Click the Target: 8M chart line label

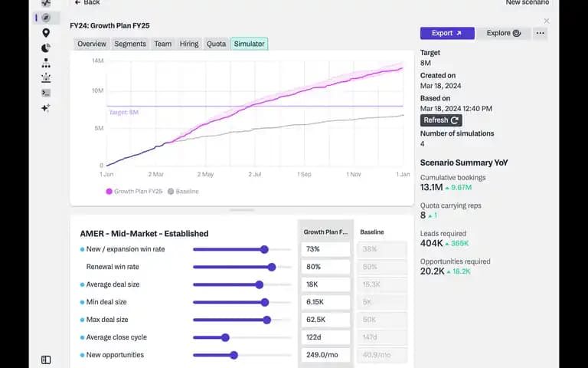pos(124,112)
